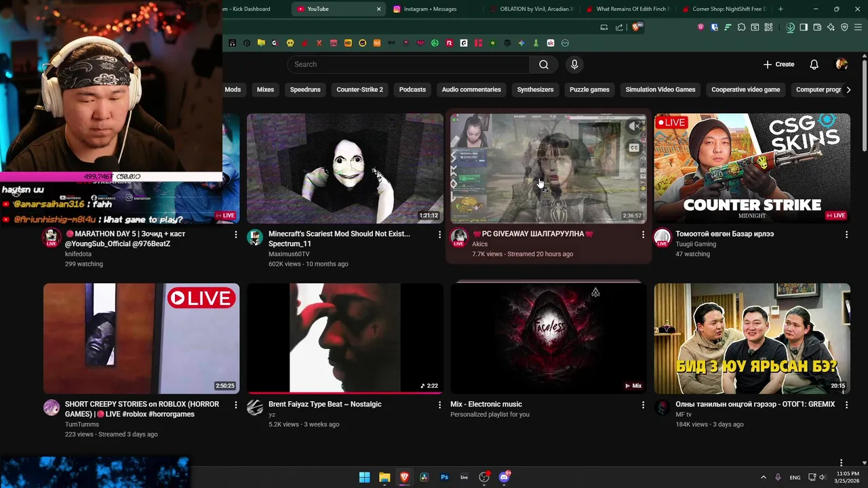Select the Simulation Video Games chip

pos(660,89)
